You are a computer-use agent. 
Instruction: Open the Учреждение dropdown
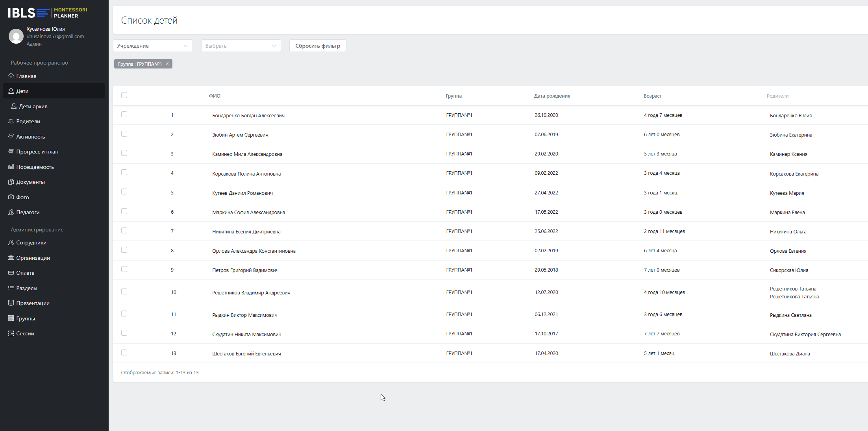(153, 46)
